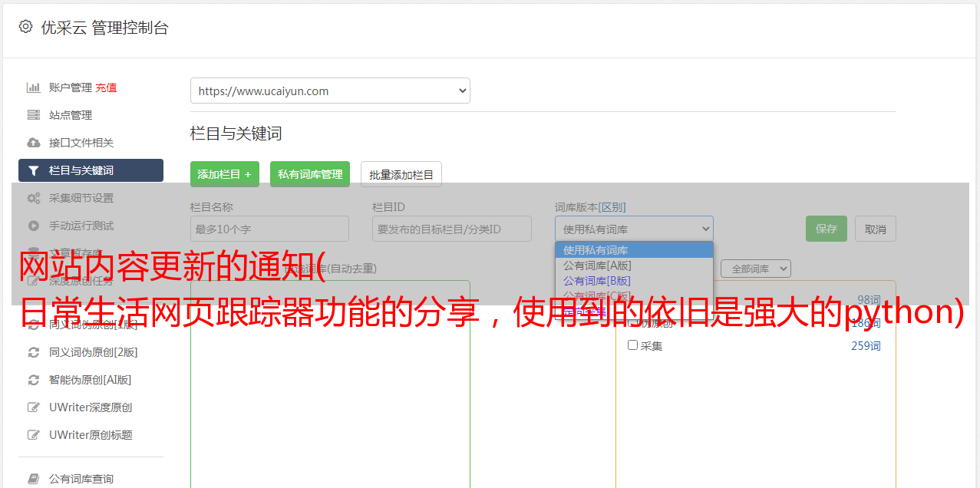Screen dimensions: 980x488
Task: Click the bar chart icon for 账户管理
Action: click(x=34, y=87)
